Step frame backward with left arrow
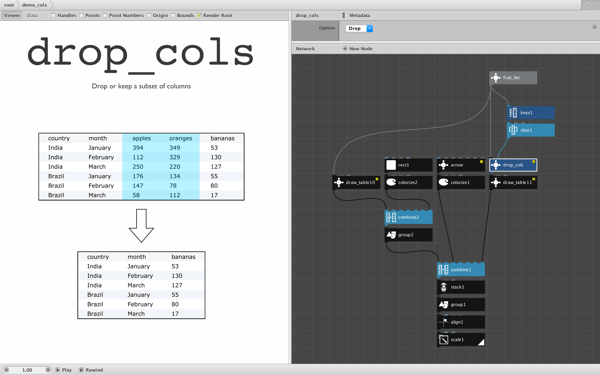Viewport: 600px width, 375px height. click(6, 370)
